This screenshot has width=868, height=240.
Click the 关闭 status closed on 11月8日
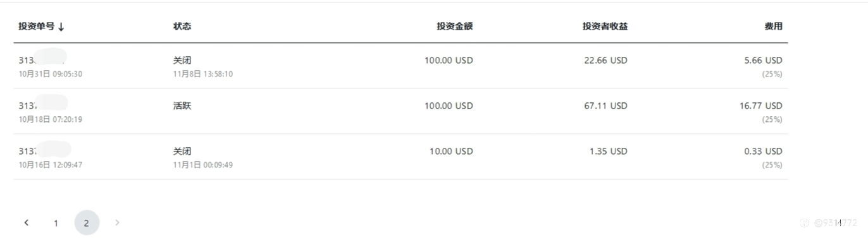pos(182,60)
